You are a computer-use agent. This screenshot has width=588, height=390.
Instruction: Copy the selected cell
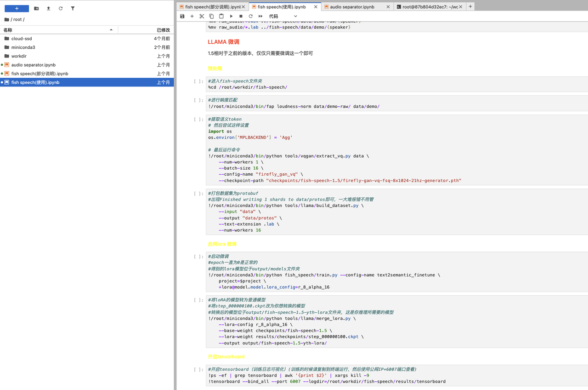212,16
